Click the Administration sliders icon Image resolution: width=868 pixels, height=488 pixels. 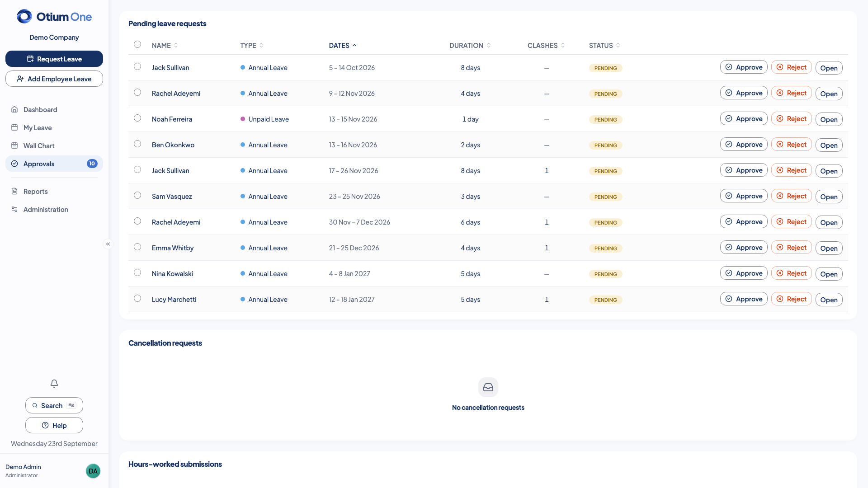pyautogui.click(x=14, y=209)
